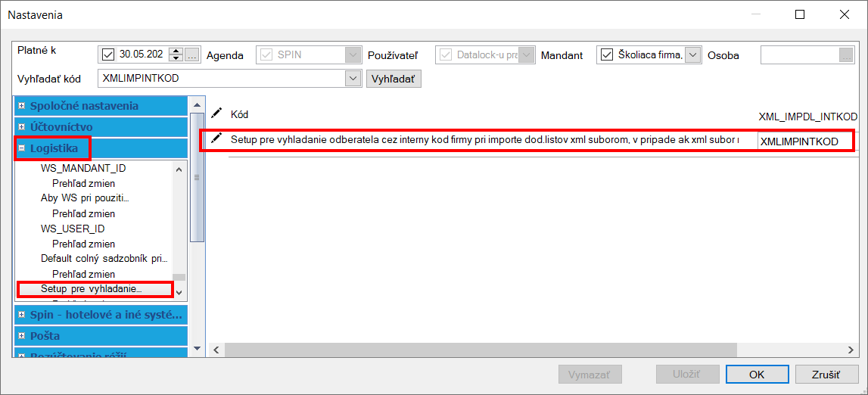This screenshot has height=395, width=868.
Task: Click into the Osoba input field
Action: pyautogui.click(x=800, y=54)
